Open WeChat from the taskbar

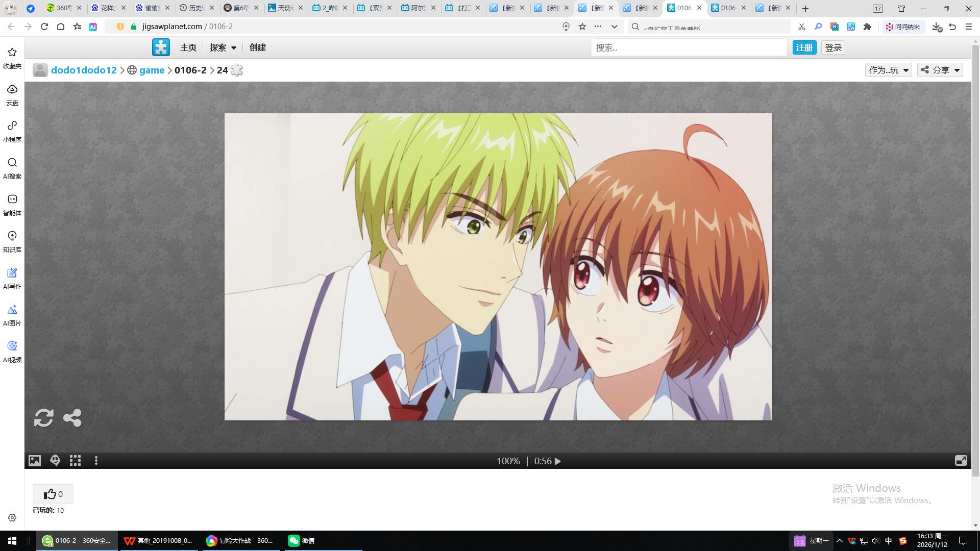click(301, 541)
